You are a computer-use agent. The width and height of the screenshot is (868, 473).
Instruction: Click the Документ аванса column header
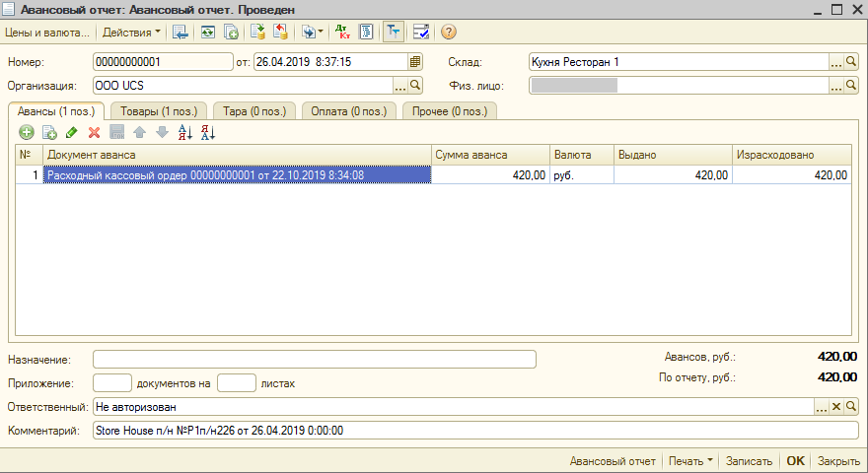237,155
